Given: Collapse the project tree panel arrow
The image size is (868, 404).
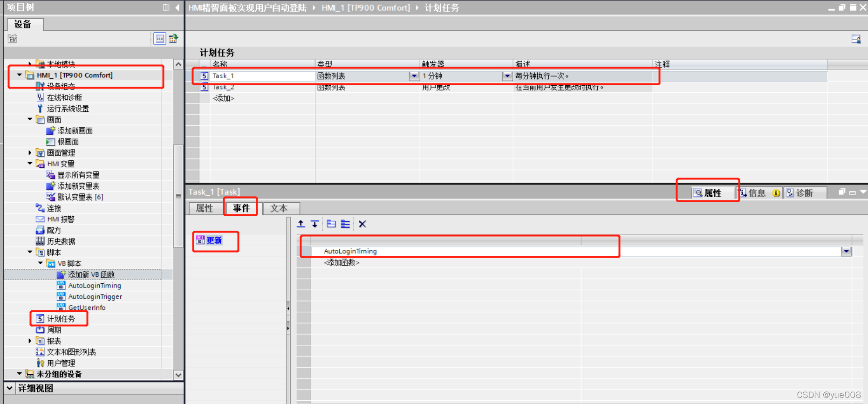Looking at the screenshot, I should pyautogui.click(x=178, y=7).
